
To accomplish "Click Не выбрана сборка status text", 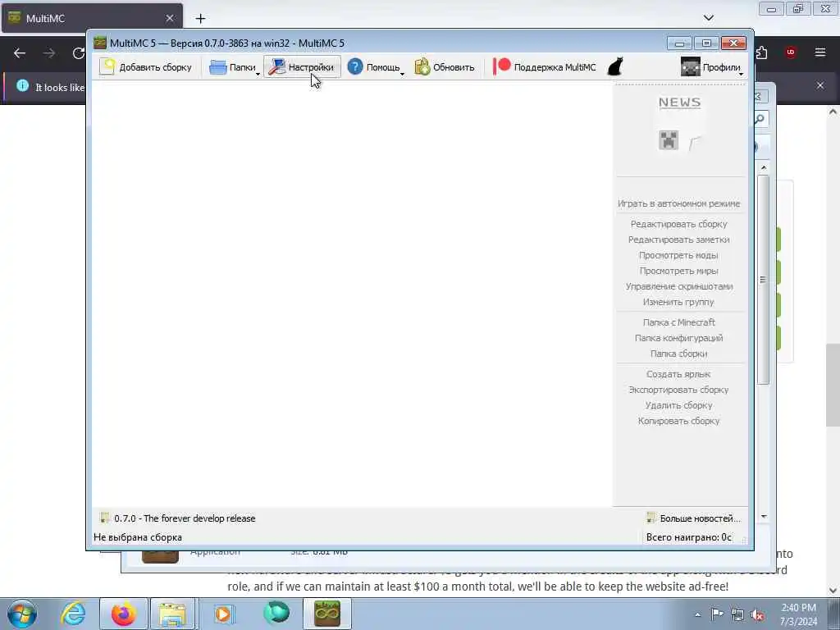I will [x=138, y=536].
